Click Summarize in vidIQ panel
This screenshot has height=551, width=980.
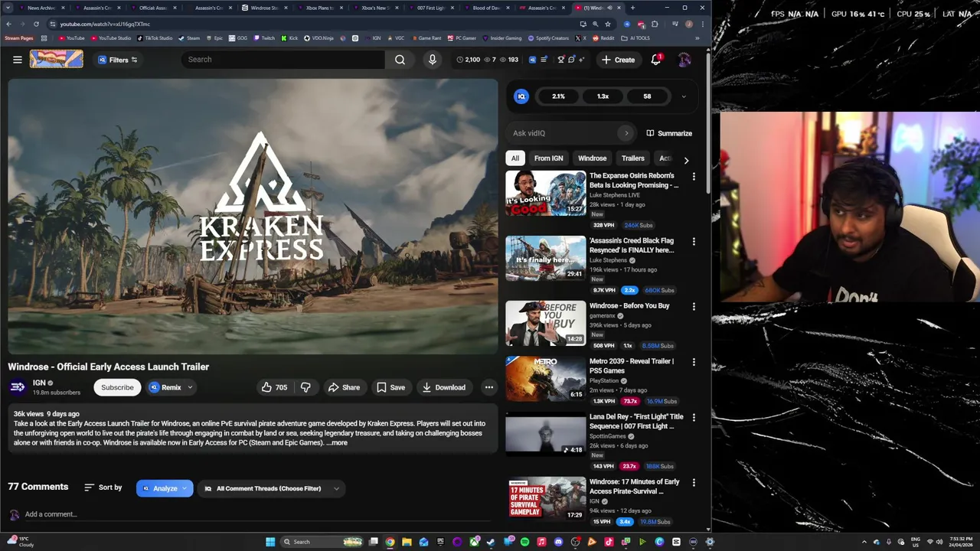coord(669,133)
